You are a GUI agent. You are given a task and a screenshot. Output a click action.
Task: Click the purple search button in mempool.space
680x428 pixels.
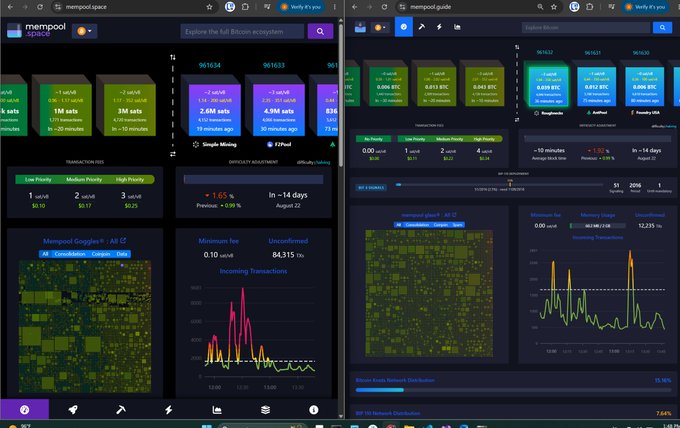click(x=320, y=31)
